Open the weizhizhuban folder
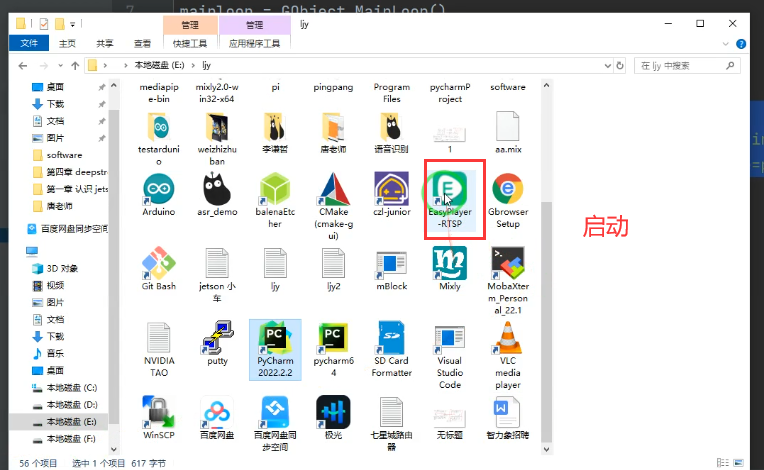This screenshot has width=764, height=470. coord(217,127)
